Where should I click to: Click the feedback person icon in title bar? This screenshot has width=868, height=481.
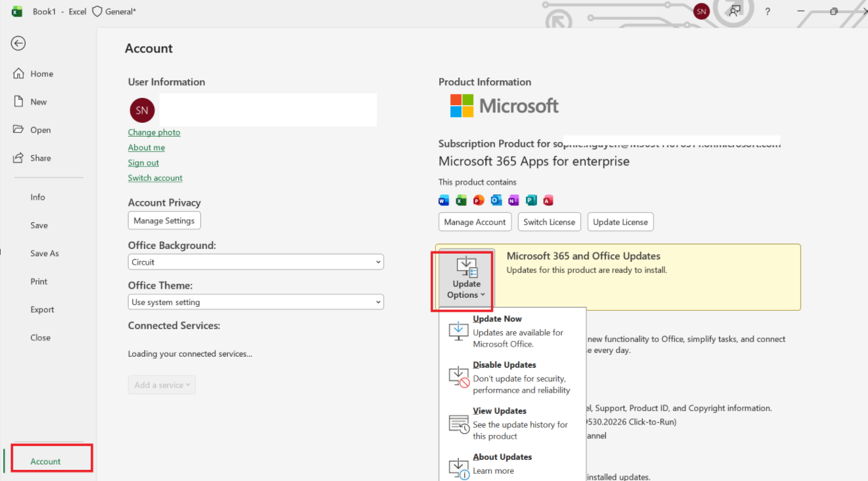tap(735, 11)
